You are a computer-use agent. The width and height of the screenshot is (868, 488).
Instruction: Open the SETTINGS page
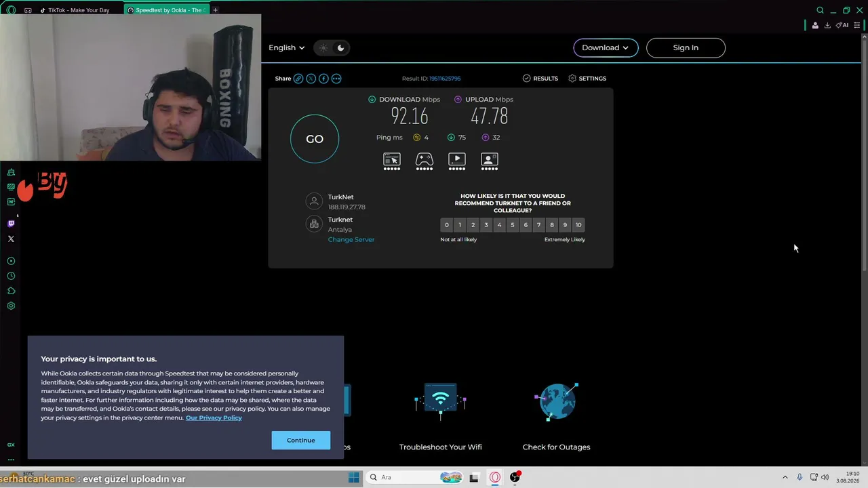(x=587, y=79)
